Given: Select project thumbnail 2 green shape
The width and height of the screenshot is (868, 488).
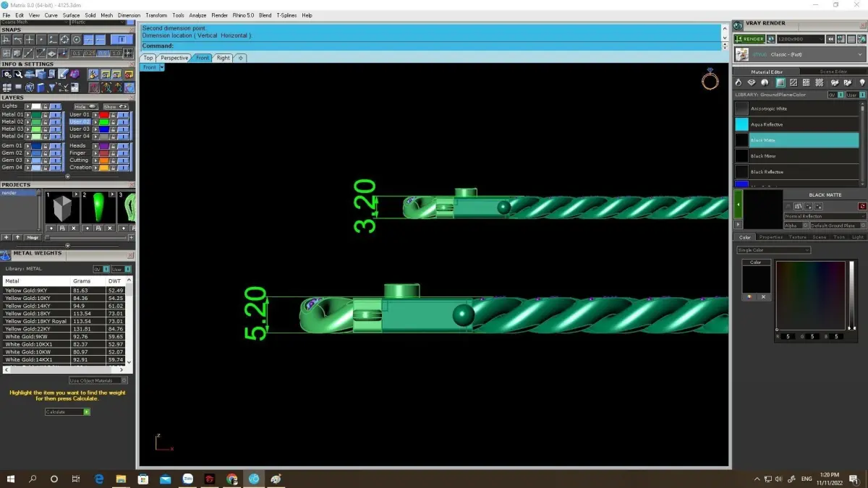Looking at the screenshot, I should point(98,209).
